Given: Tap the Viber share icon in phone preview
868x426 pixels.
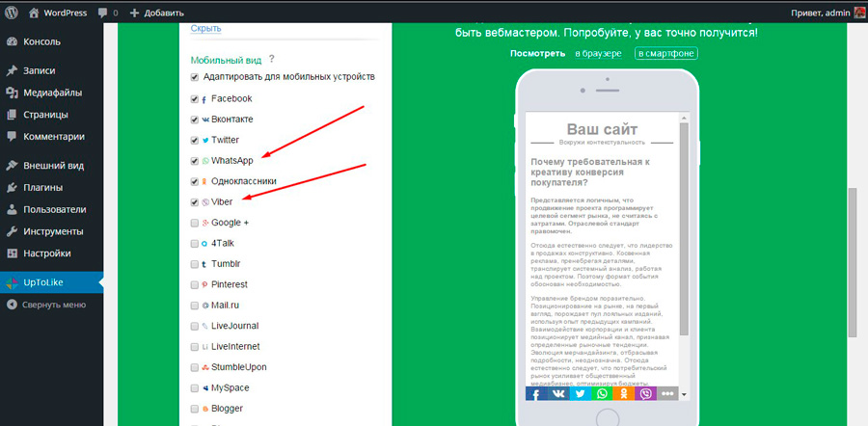Looking at the screenshot, I should pos(645,394).
